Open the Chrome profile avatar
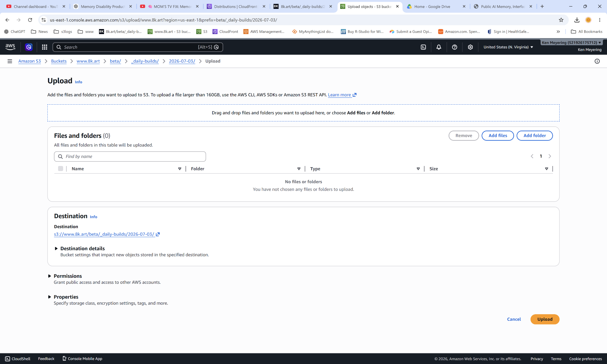The width and height of the screenshot is (607, 364). tap(588, 20)
